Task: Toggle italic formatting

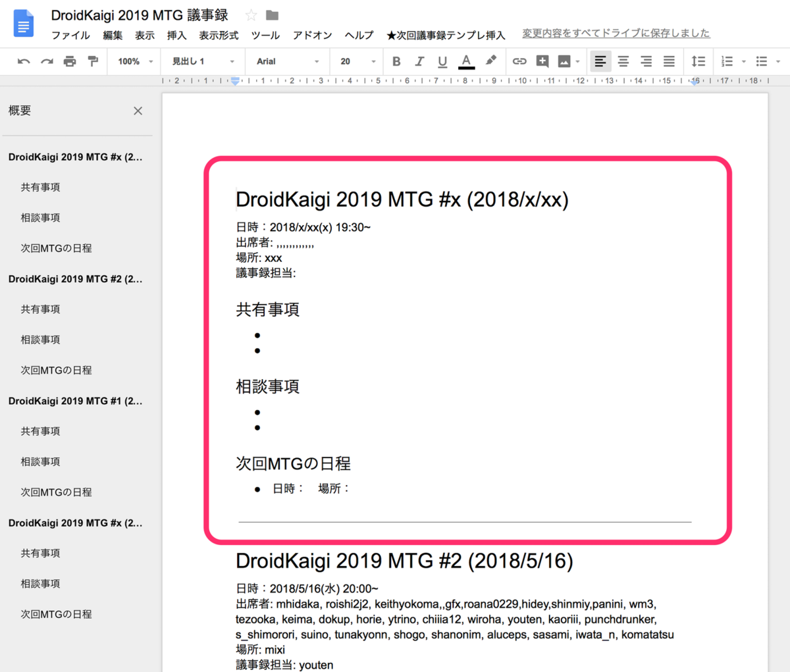Action: click(x=419, y=61)
